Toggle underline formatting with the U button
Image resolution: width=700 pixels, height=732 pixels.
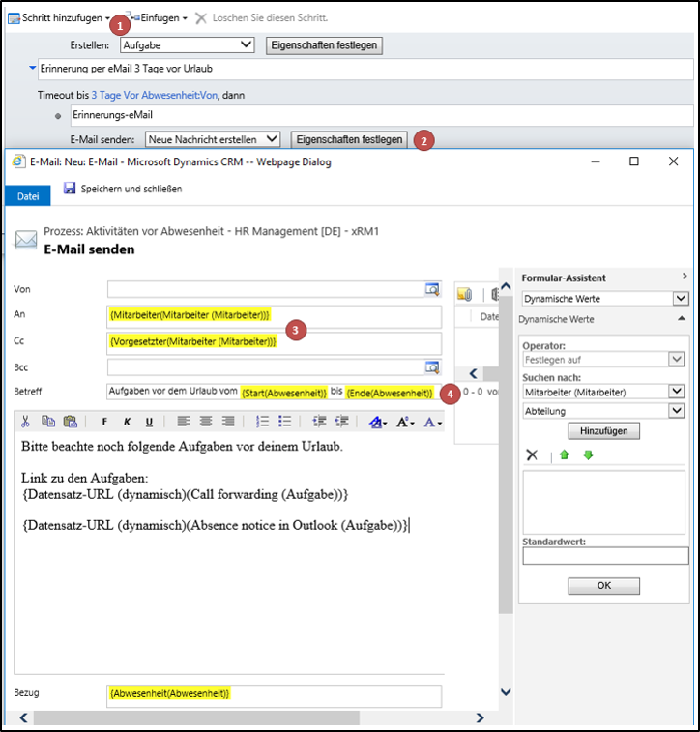tap(150, 422)
